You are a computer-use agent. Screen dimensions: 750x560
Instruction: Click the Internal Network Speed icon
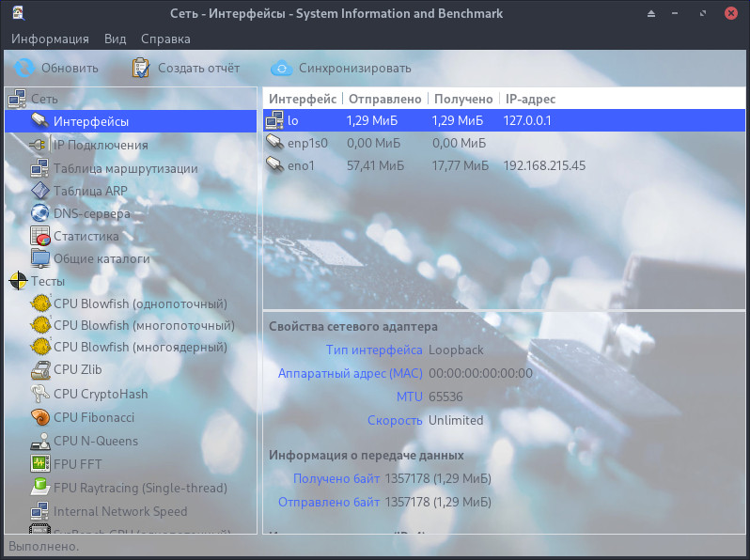[x=39, y=511]
